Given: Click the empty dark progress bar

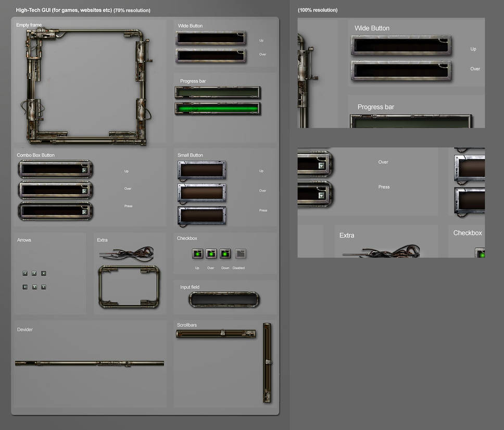Looking at the screenshot, I should (x=218, y=93).
